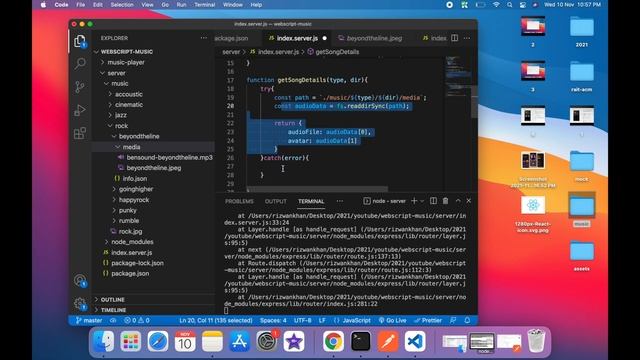This screenshot has height=360, width=640.
Task: Open the Manage gear menu
Action: coord(80,303)
